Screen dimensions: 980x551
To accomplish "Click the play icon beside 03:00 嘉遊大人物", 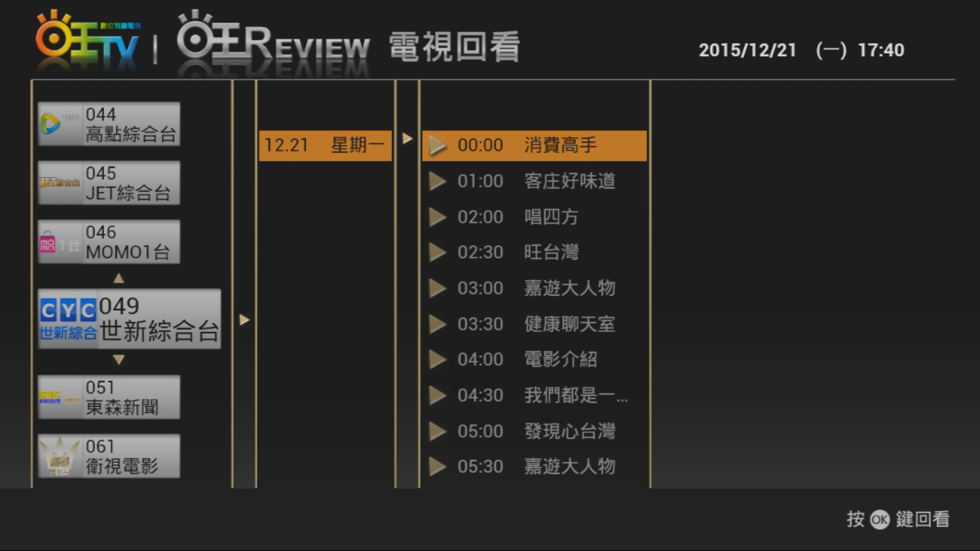I will tap(437, 288).
